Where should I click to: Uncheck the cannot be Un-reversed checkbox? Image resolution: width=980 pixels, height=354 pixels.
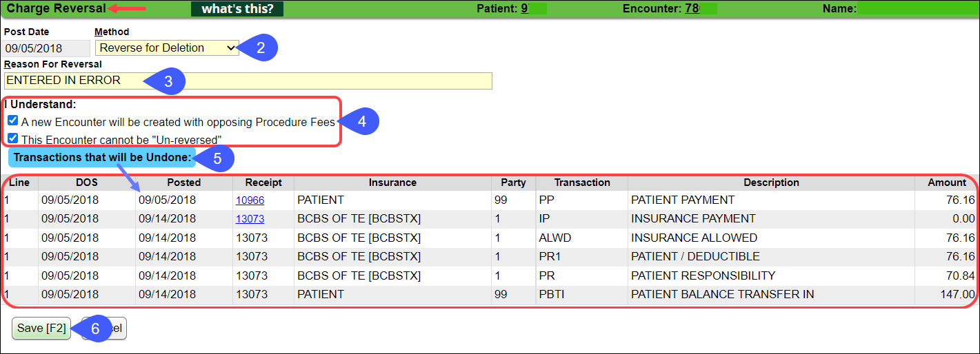point(12,138)
